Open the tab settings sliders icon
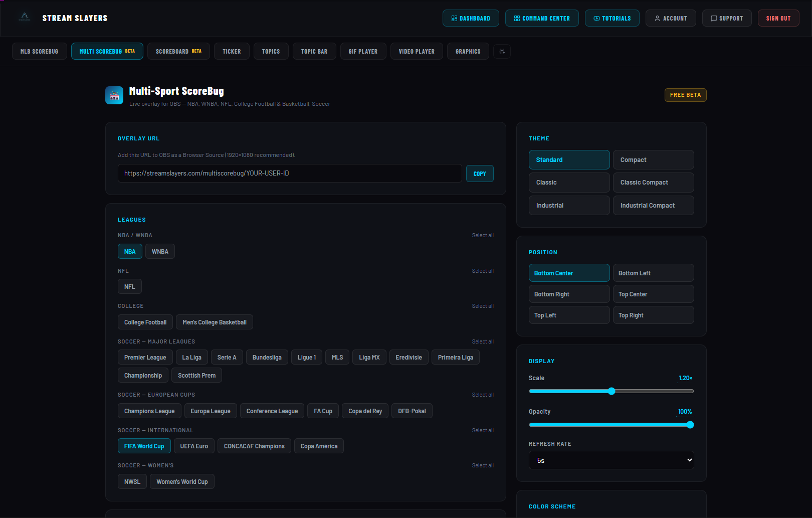The width and height of the screenshot is (812, 518). point(502,52)
